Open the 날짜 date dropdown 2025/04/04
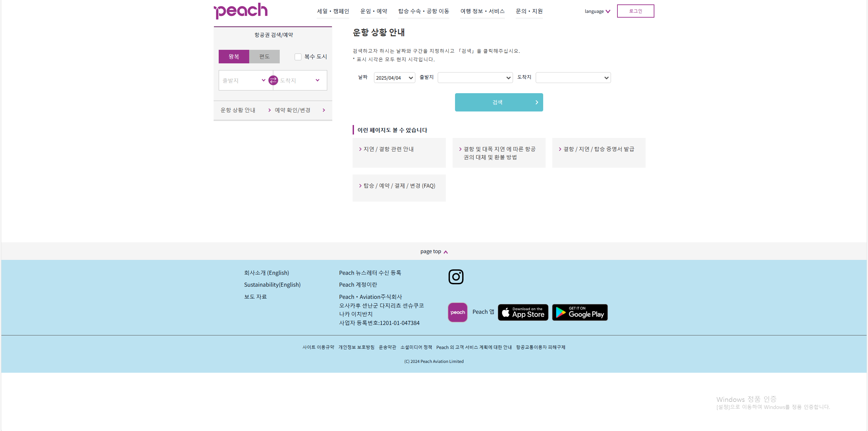Screen dimensions: 868x431 [394, 78]
